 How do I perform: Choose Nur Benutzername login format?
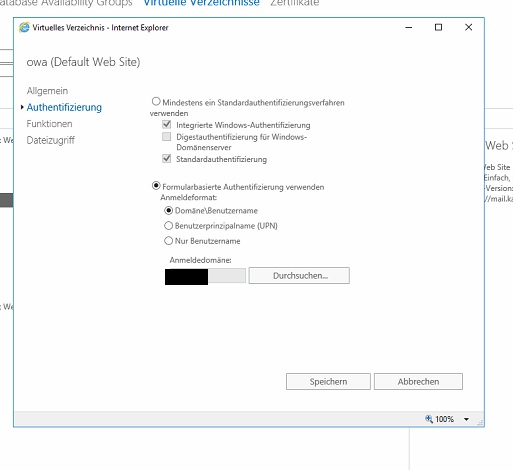(x=169, y=241)
